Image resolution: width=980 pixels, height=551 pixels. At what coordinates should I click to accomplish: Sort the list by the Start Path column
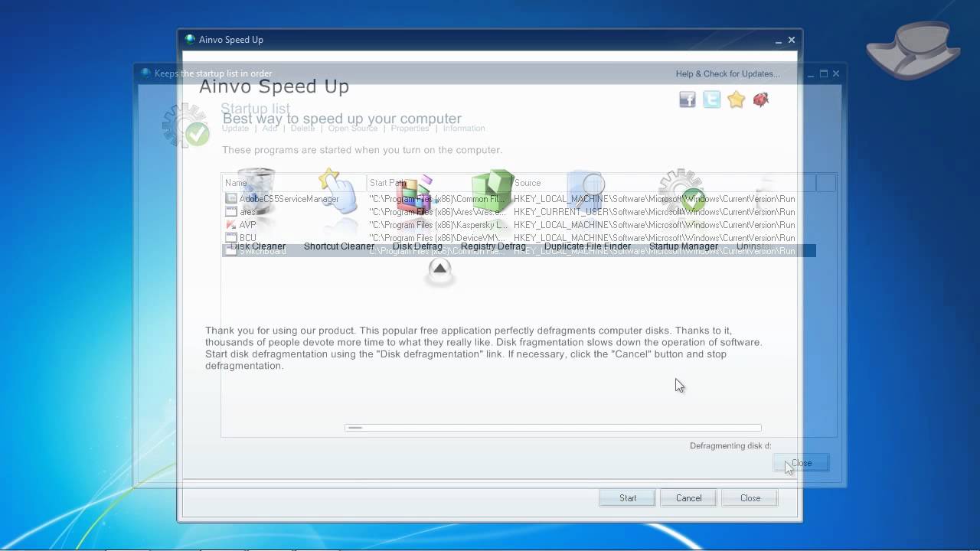click(439, 183)
